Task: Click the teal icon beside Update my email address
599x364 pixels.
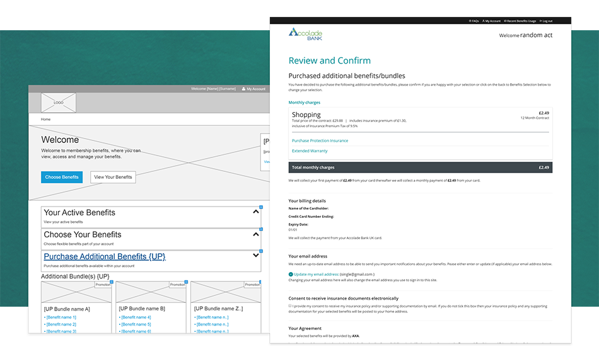Action: (x=290, y=274)
